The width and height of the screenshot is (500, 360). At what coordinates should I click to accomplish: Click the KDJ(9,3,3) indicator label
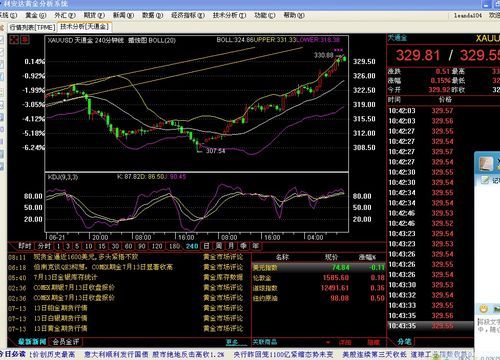(x=63, y=177)
